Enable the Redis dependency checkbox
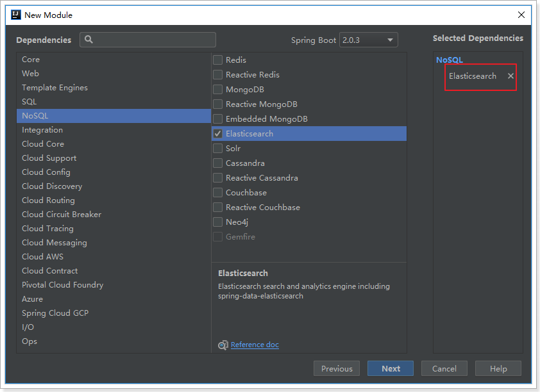The height and width of the screenshot is (392, 540). coord(218,60)
